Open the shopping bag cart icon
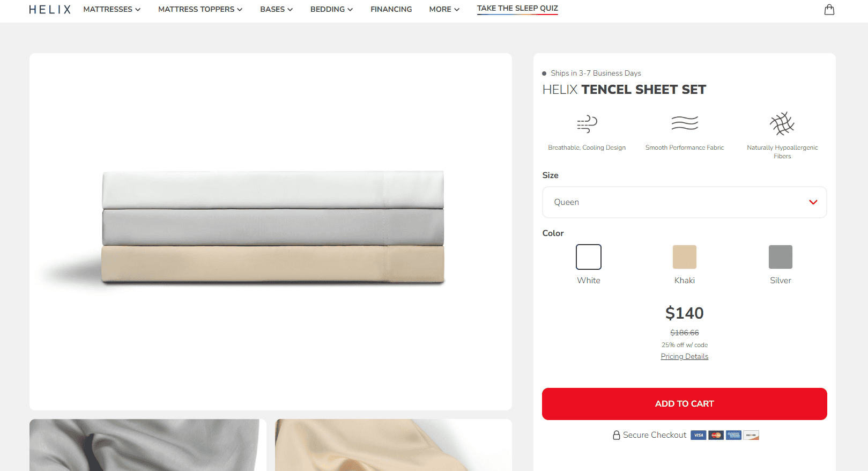This screenshot has width=868, height=471. [x=829, y=10]
